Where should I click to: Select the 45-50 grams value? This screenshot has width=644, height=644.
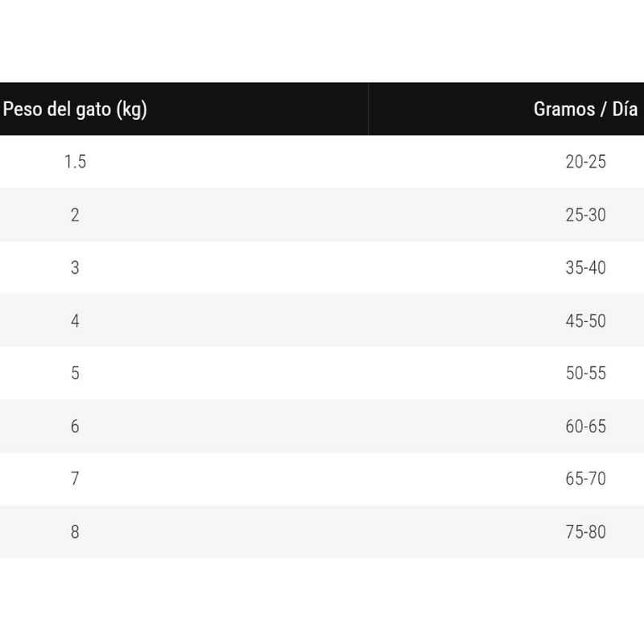[x=586, y=320]
